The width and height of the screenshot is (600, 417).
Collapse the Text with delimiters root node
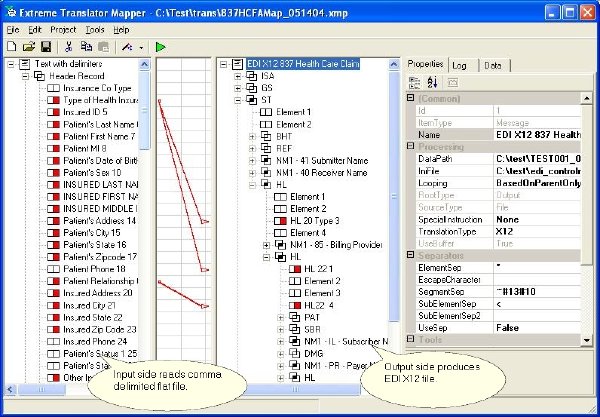click(11, 64)
